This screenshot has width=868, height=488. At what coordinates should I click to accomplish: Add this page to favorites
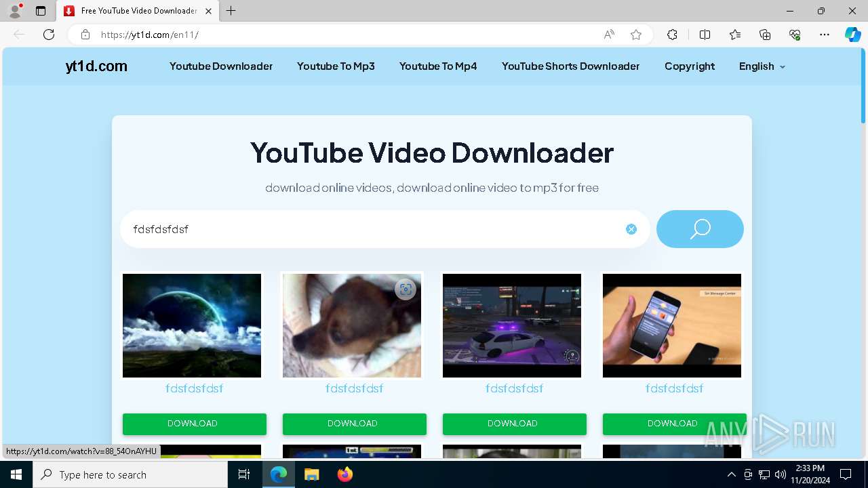pos(635,35)
